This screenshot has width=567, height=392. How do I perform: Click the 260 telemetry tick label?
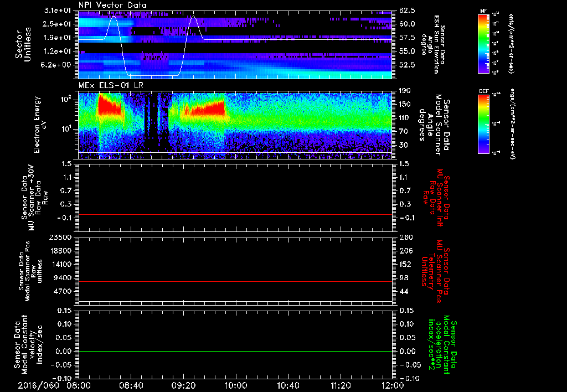[406, 237]
